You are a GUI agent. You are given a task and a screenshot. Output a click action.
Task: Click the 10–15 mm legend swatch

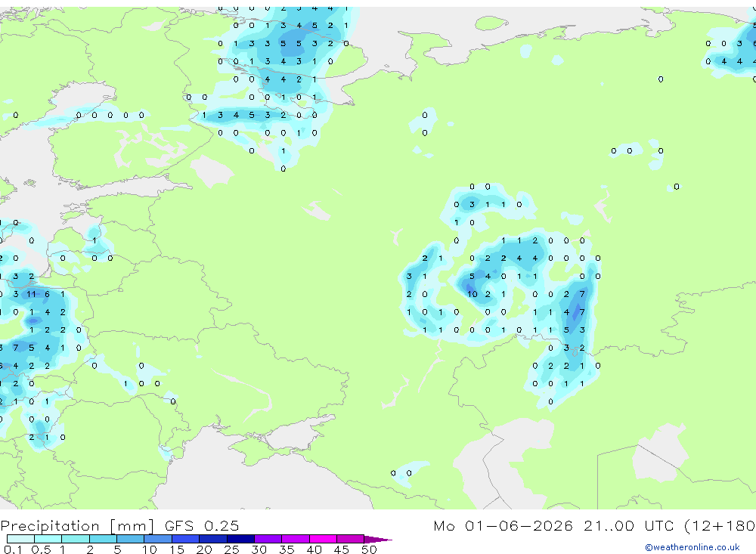pos(158,539)
